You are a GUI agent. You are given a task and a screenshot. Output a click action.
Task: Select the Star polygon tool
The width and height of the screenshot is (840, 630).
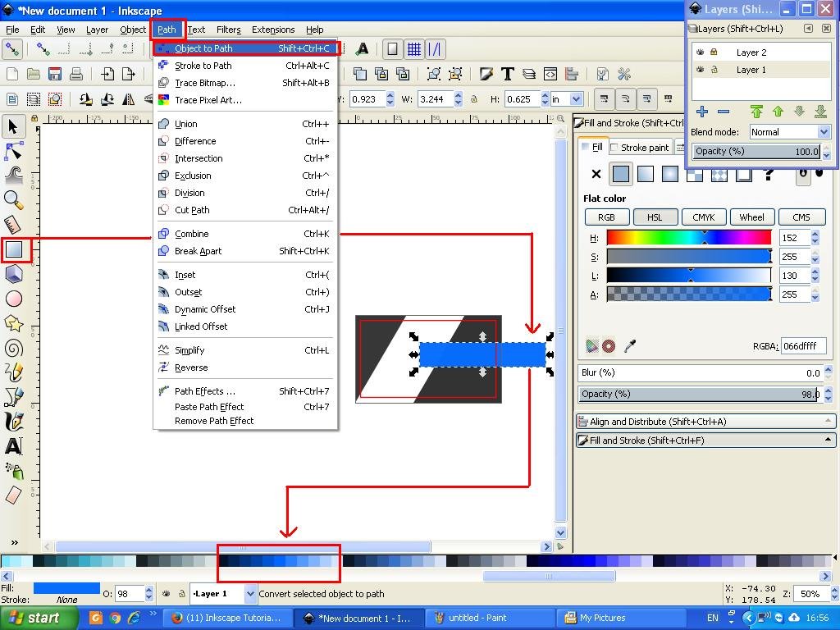coord(13,323)
